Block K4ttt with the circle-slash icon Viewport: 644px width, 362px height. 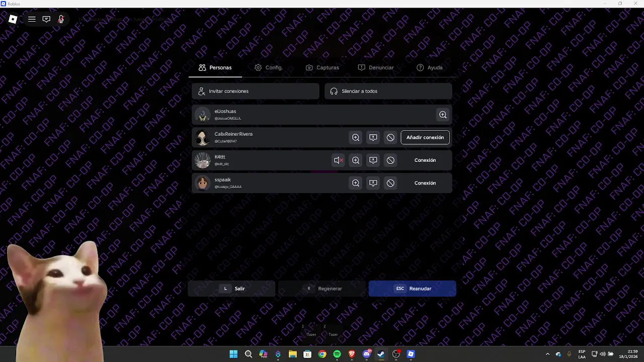[x=390, y=160]
